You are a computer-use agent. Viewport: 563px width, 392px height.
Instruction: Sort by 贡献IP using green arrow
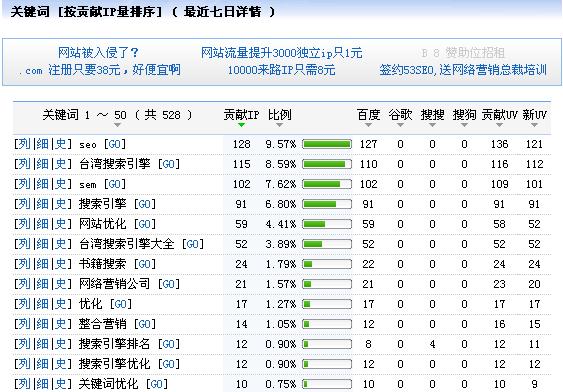[x=241, y=125]
